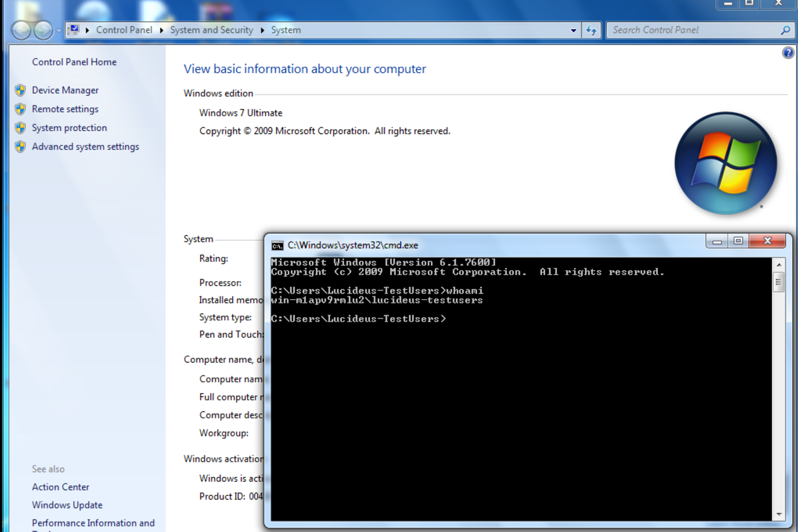Click the Workgroup label
Image resolution: width=798 pixels, height=532 pixels.
coord(224,433)
